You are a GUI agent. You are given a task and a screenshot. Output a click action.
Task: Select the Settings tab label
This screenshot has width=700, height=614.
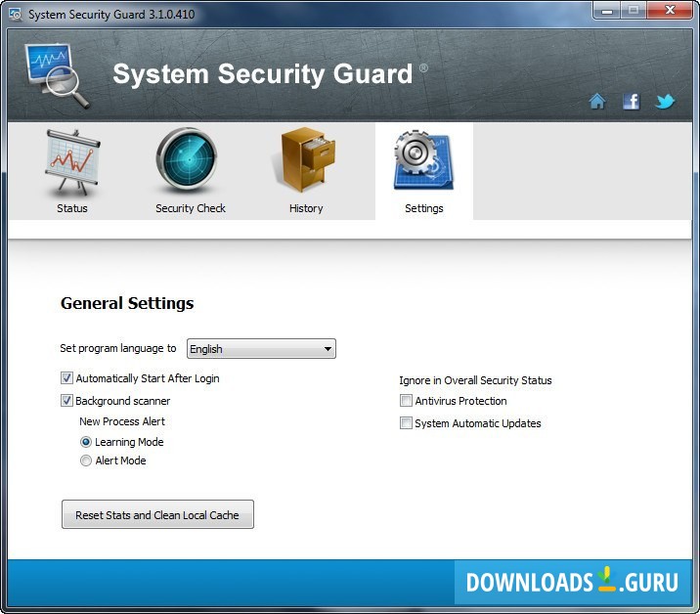[x=423, y=208]
